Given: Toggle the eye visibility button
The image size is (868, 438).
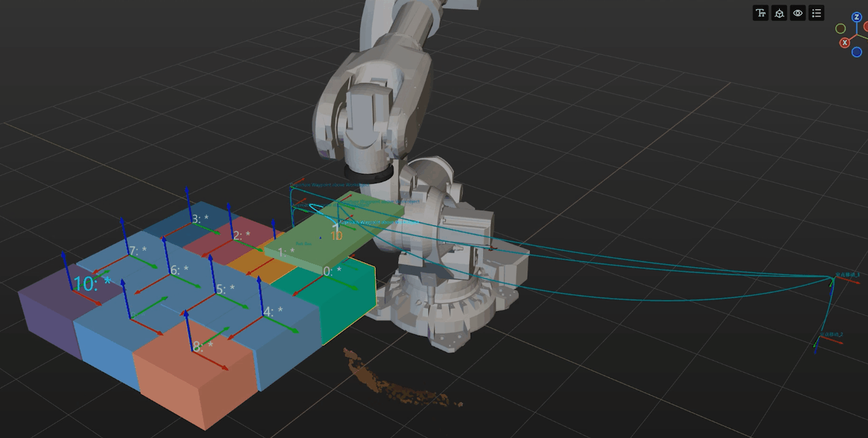Looking at the screenshot, I should [797, 13].
